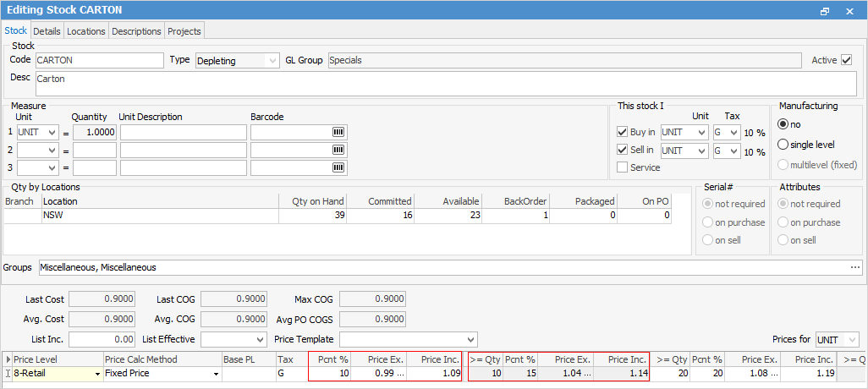This screenshot has height=389, width=868.
Task: Expand the List Effective date dropdown
Action: (259, 340)
